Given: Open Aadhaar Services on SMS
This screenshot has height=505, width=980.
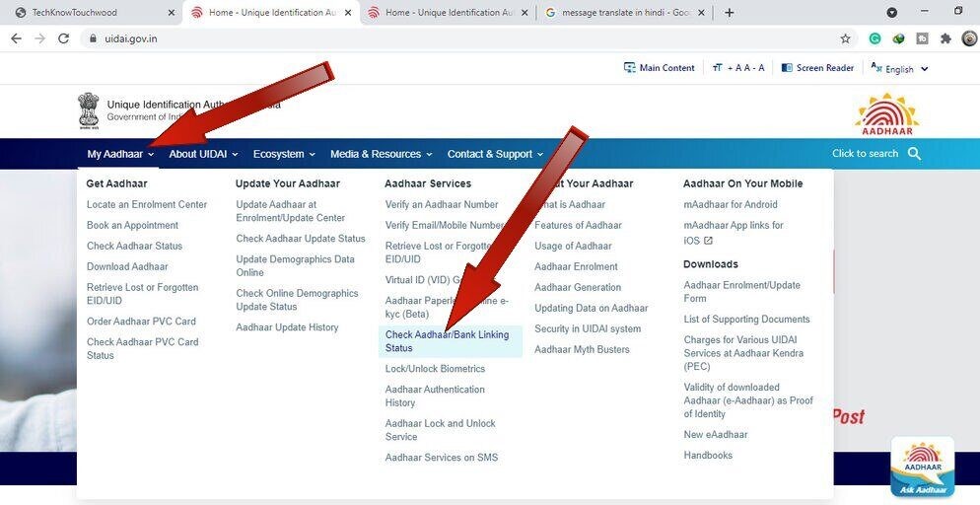Looking at the screenshot, I should click(442, 458).
